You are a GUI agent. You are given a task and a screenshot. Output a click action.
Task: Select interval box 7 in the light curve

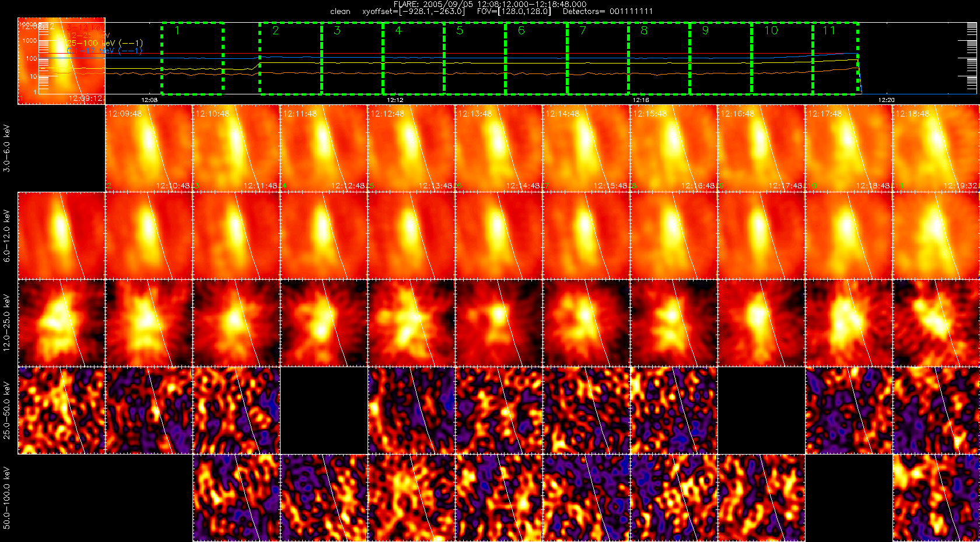[x=598, y=58]
